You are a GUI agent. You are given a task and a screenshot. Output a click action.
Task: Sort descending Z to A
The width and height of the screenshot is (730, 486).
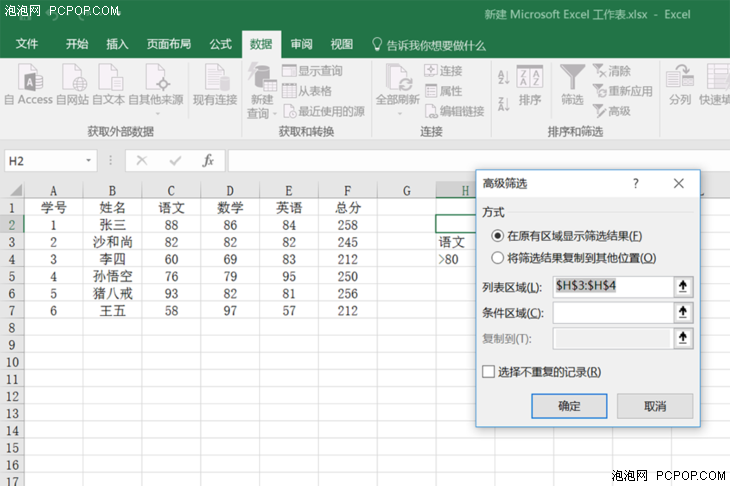point(504,103)
